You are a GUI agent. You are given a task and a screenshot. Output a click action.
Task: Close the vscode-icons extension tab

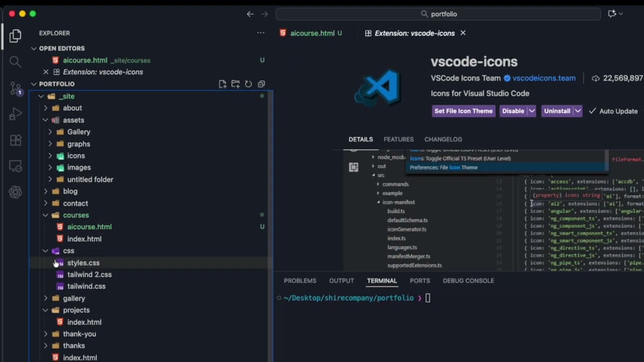(463, 33)
